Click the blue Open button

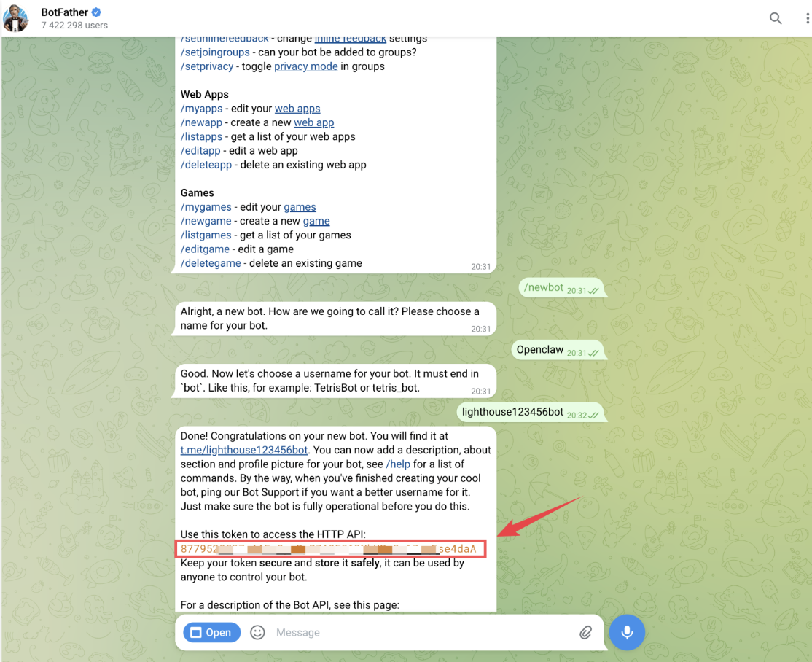pos(211,632)
